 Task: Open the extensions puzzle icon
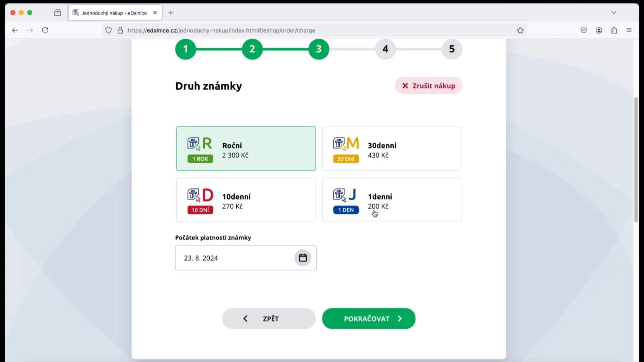[614, 30]
